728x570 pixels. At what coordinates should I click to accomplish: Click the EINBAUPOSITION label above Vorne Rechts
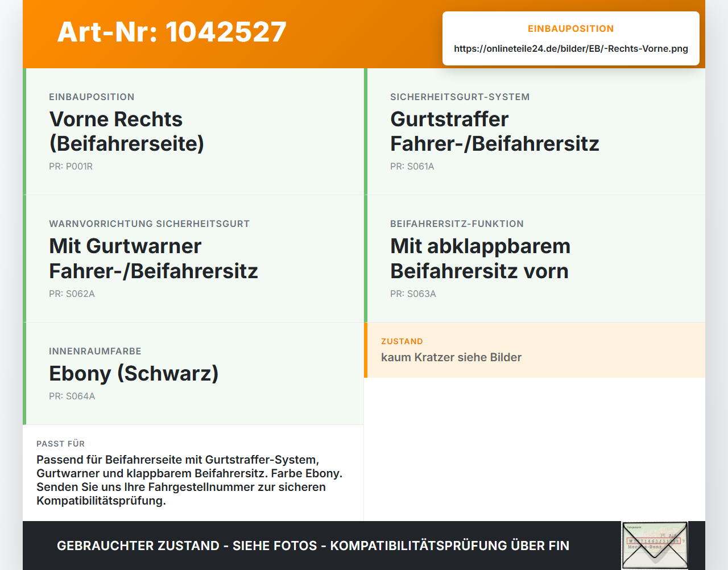tap(92, 97)
